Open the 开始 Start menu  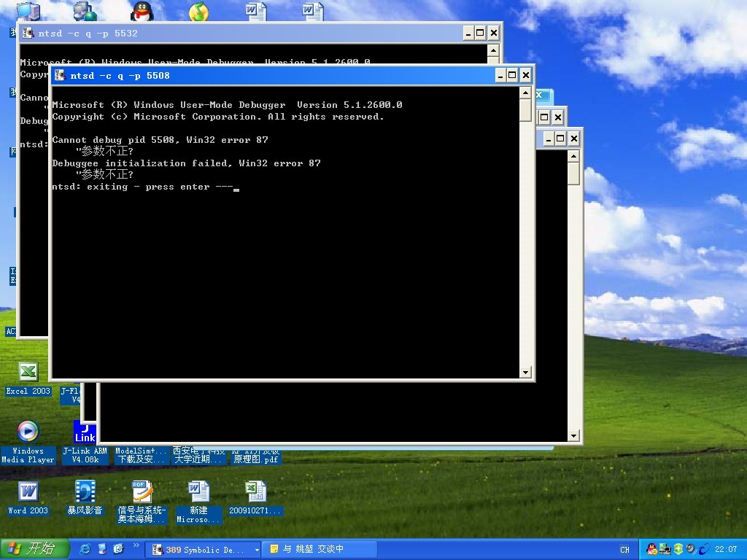point(34,549)
